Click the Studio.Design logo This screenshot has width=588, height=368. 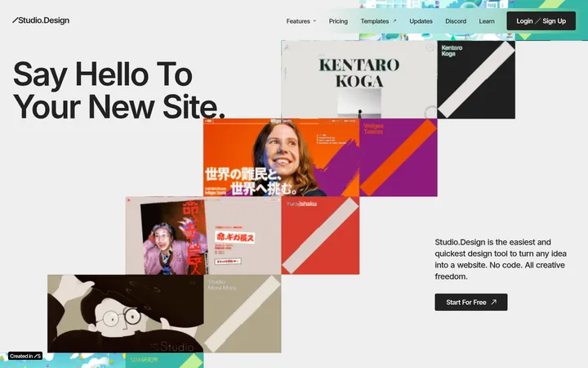pos(41,20)
